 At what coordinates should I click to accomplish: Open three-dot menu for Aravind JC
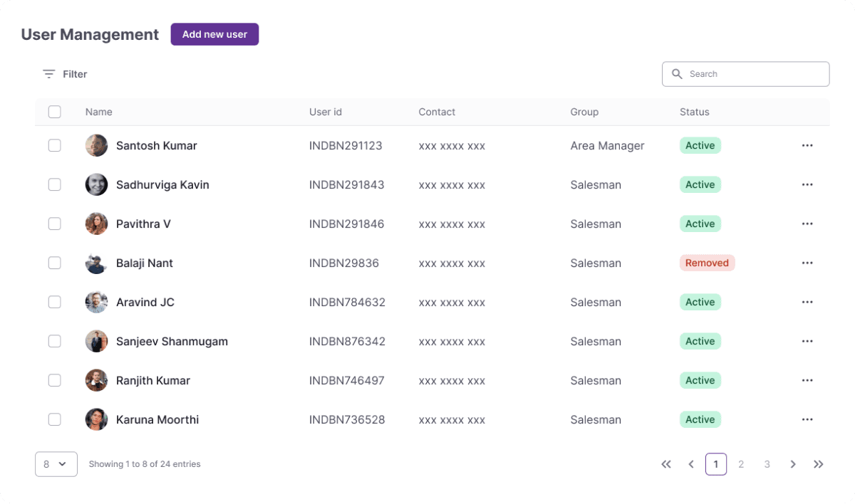807,302
